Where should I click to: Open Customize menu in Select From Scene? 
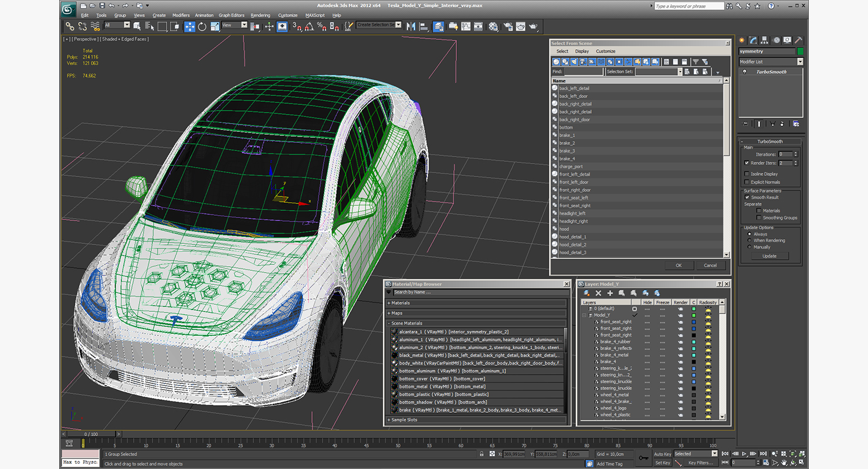point(606,51)
